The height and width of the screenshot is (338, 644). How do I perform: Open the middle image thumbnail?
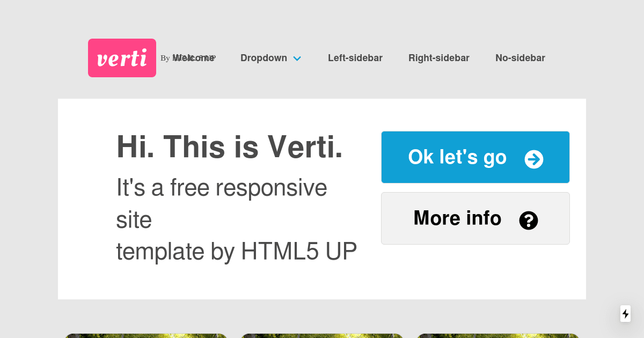[x=322, y=335]
